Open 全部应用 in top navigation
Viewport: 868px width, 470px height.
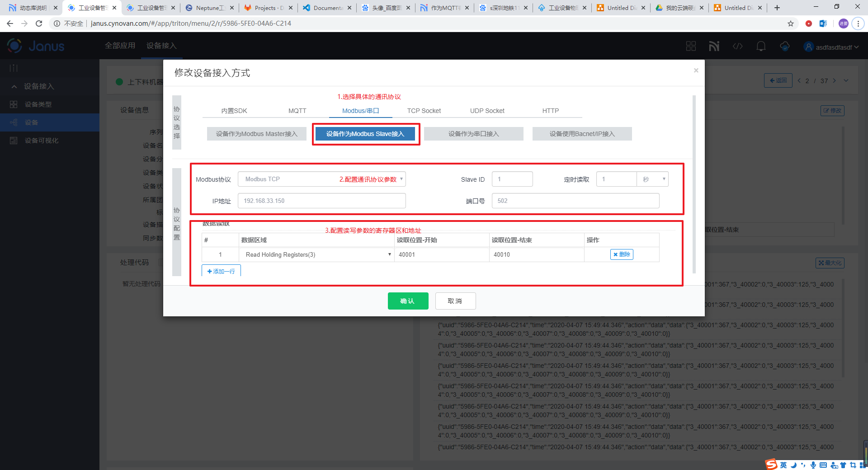[x=120, y=46]
